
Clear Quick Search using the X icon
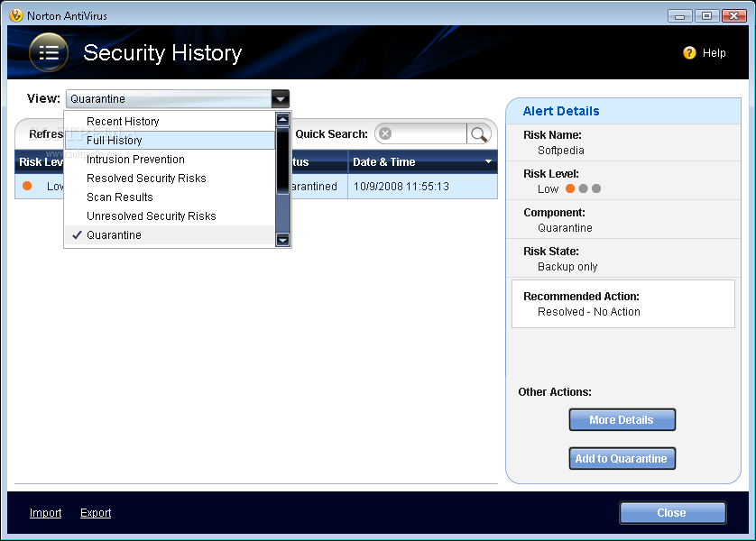[x=384, y=133]
